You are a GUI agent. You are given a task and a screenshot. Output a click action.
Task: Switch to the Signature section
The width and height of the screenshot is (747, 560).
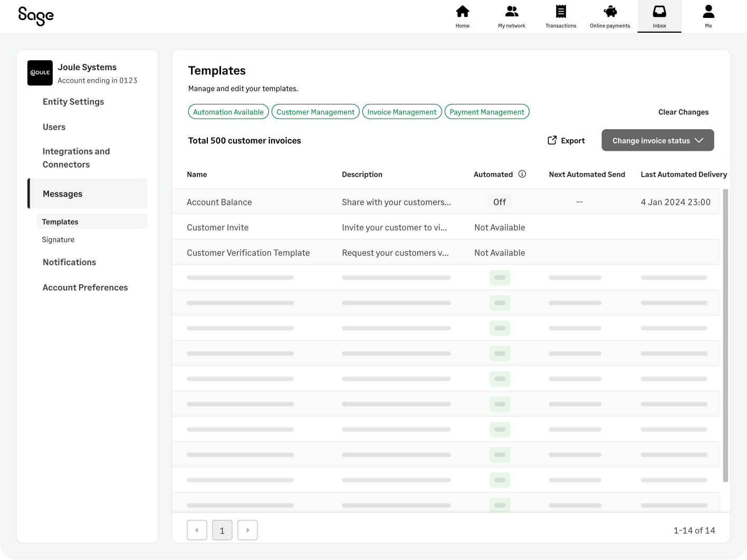coord(58,239)
